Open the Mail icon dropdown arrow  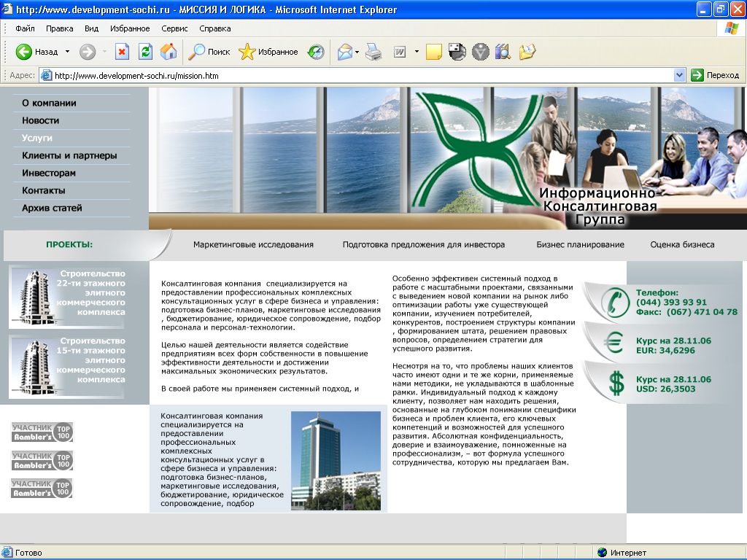tap(358, 52)
